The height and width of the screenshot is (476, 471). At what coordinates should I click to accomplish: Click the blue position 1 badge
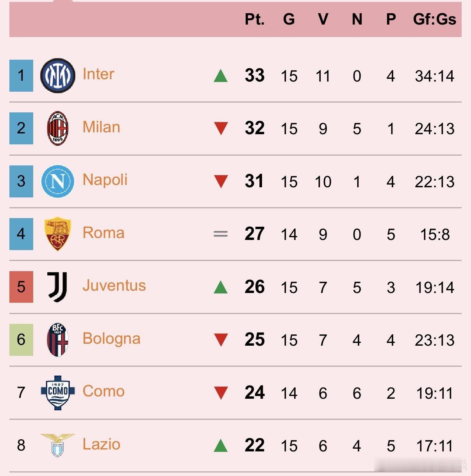point(21,76)
